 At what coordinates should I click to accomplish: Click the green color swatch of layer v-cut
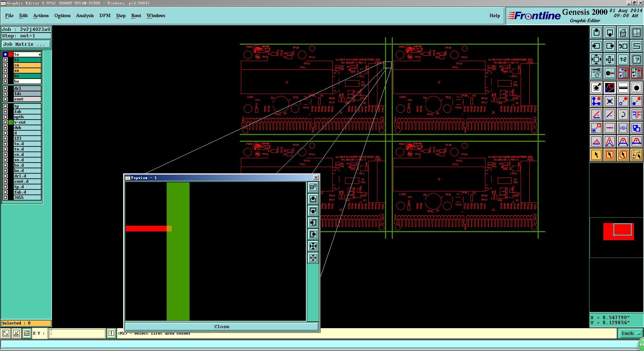click(11, 122)
